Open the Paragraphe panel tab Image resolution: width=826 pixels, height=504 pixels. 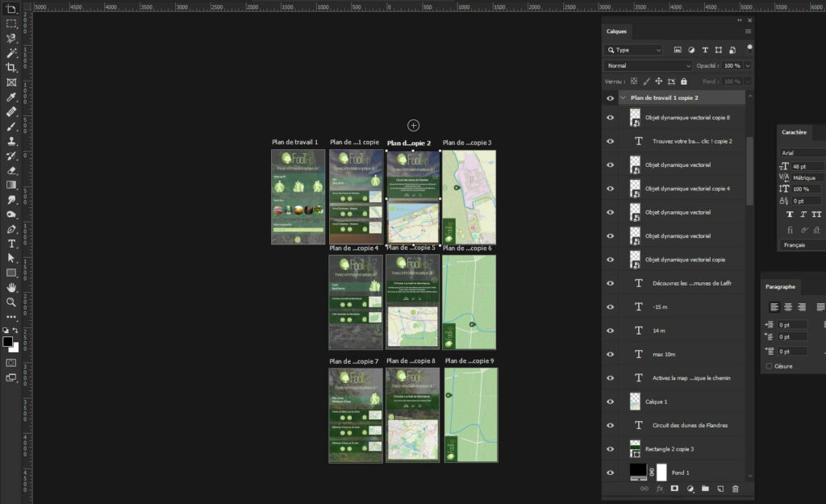[780, 286]
